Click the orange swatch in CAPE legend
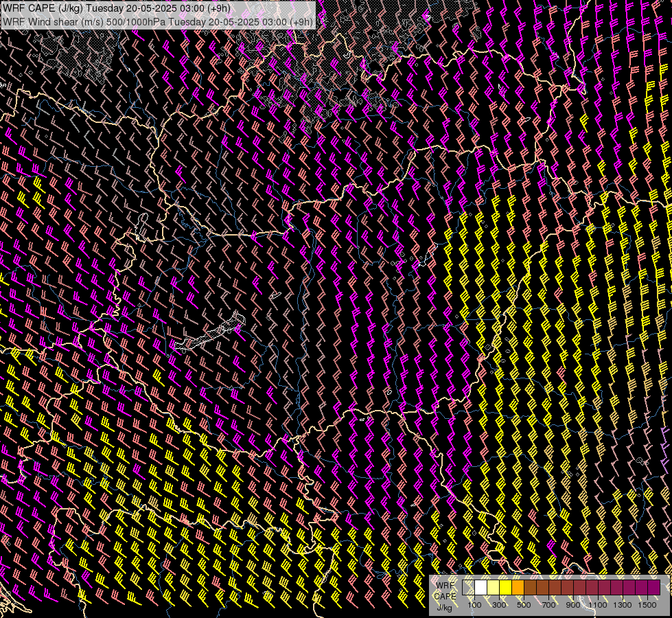The width and height of the screenshot is (672, 618). (x=518, y=587)
